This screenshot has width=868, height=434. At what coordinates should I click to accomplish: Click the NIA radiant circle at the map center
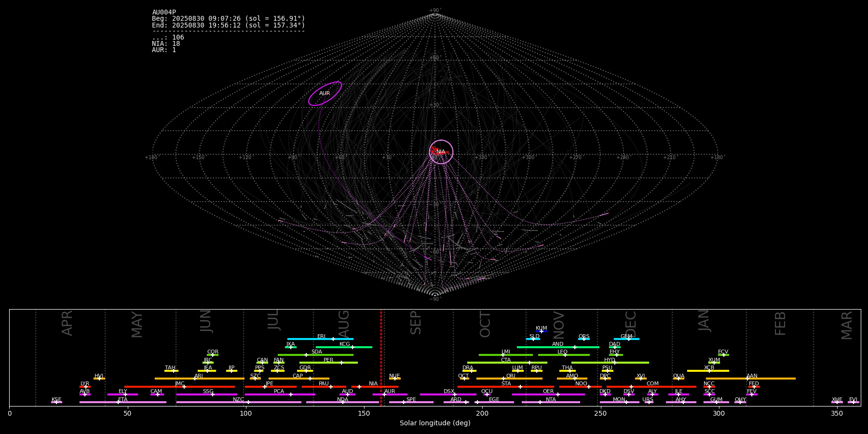(x=441, y=152)
